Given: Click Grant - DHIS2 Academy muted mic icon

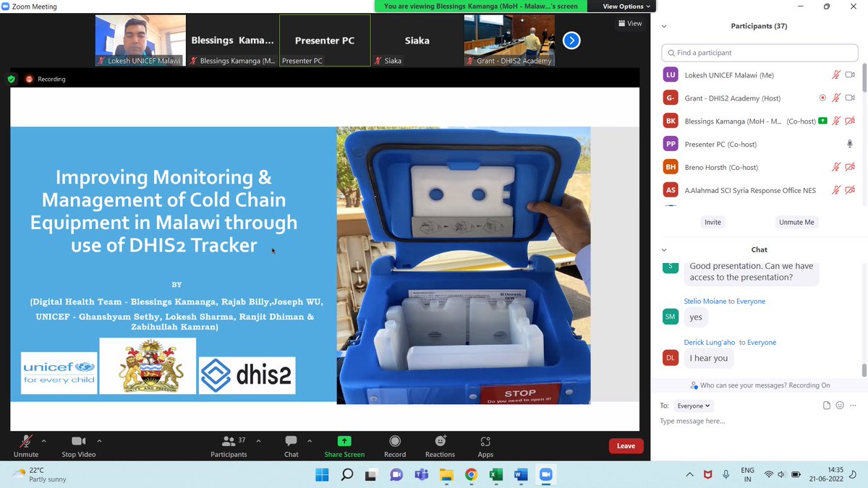Looking at the screenshot, I should pos(835,98).
